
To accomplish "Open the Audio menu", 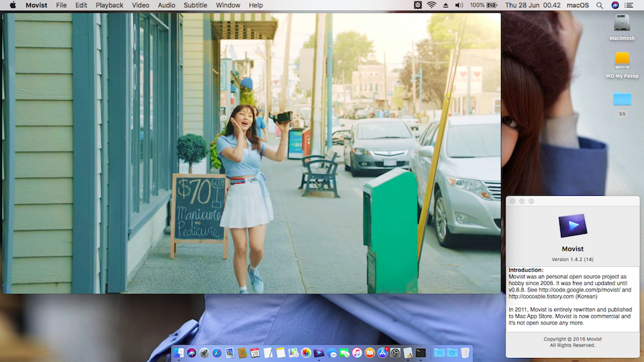I will point(166,5).
